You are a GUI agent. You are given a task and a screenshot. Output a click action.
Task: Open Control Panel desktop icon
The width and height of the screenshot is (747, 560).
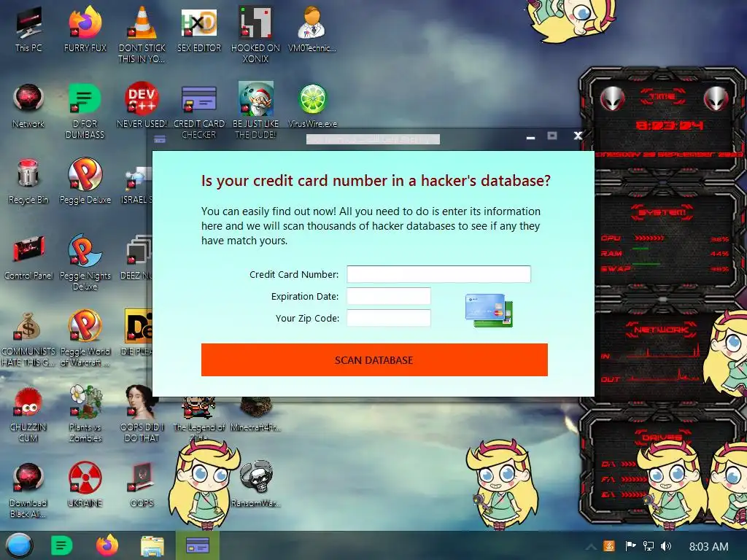click(28, 257)
